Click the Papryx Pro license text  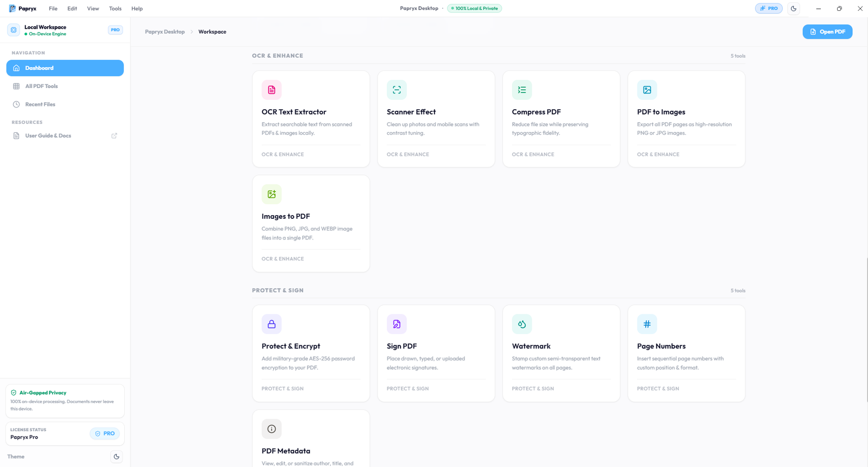click(x=24, y=437)
